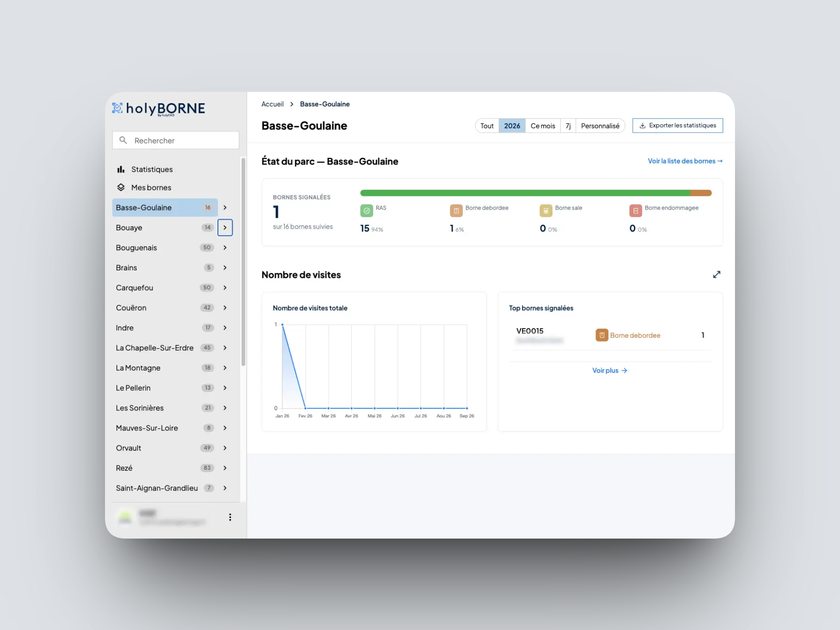The image size is (840, 630).
Task: Click the green RAS status icon
Action: (367, 211)
